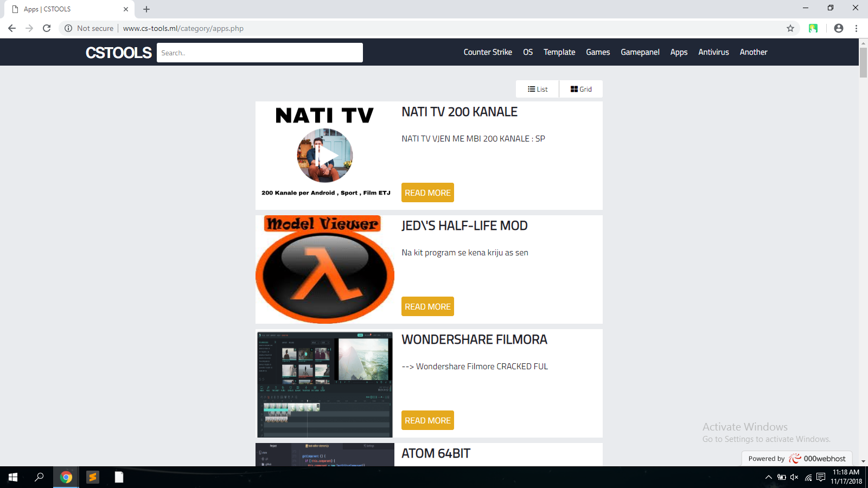Open the Wondershare Filmora screenshot thumbnail
The height and width of the screenshot is (488, 868).
325,383
